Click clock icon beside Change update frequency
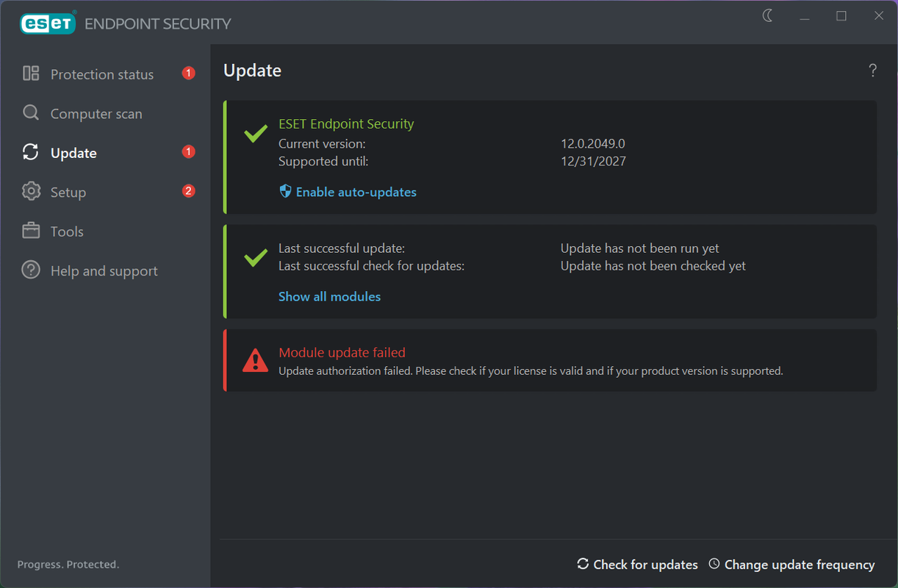Viewport: 898px width, 588px height. click(714, 564)
